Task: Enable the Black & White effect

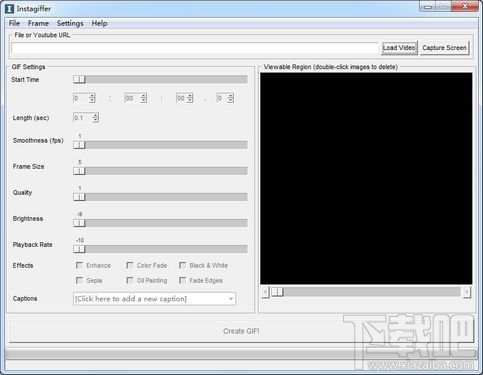Action: (182, 265)
